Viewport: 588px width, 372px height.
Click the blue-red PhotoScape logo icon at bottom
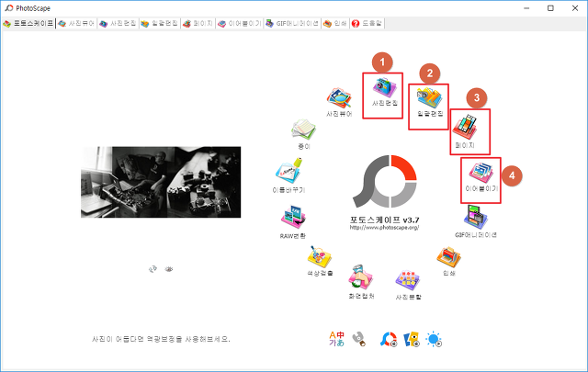[389, 339]
